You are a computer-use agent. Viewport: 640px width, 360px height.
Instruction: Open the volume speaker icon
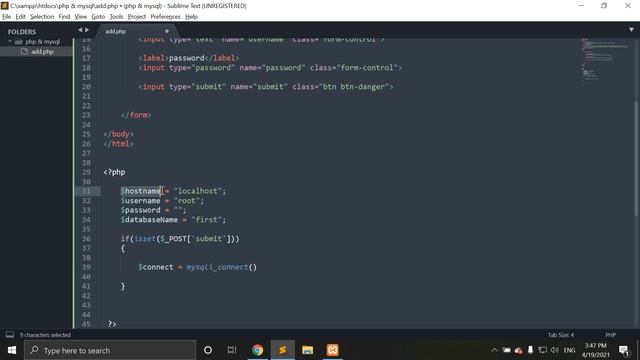[554, 350]
